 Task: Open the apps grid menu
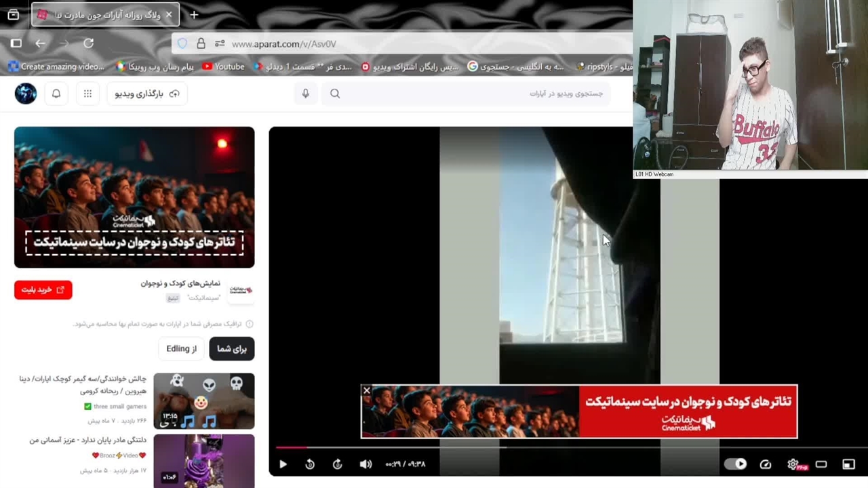click(87, 94)
